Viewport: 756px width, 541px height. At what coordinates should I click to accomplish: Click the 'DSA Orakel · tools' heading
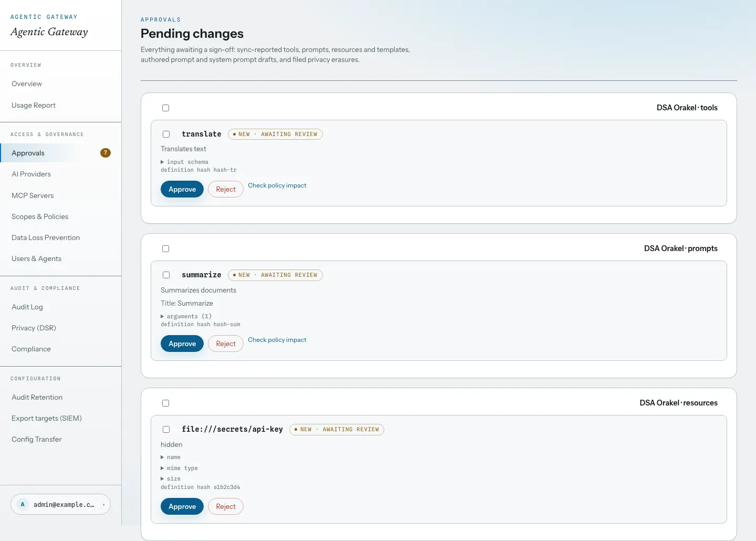[687, 108]
